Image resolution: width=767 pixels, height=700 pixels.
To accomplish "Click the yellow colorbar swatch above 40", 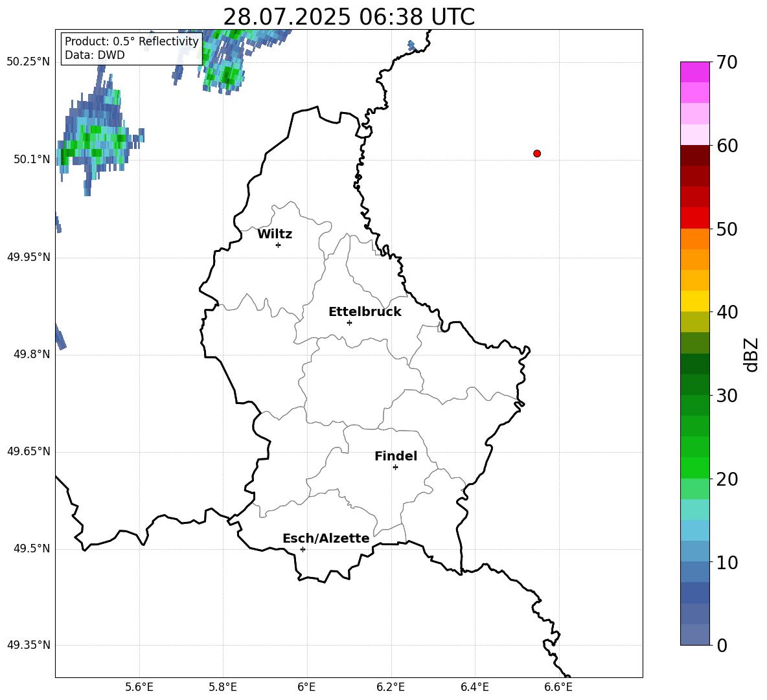I will [x=695, y=301].
